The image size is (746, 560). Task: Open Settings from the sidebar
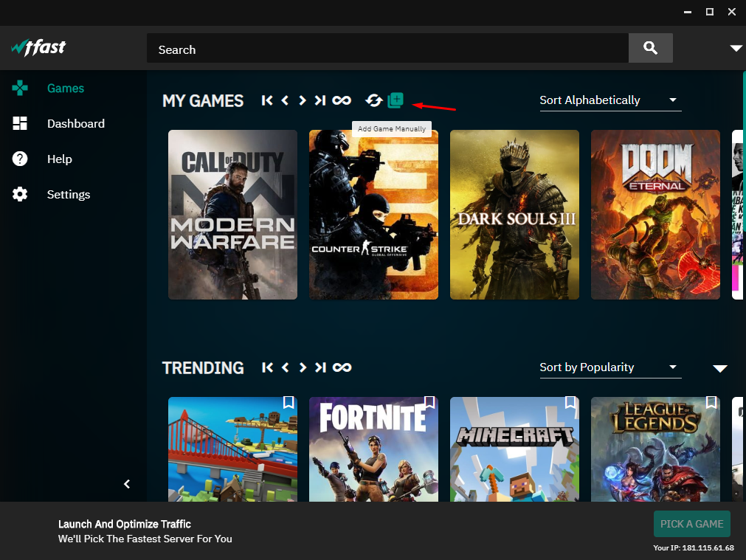pyautogui.click(x=68, y=194)
